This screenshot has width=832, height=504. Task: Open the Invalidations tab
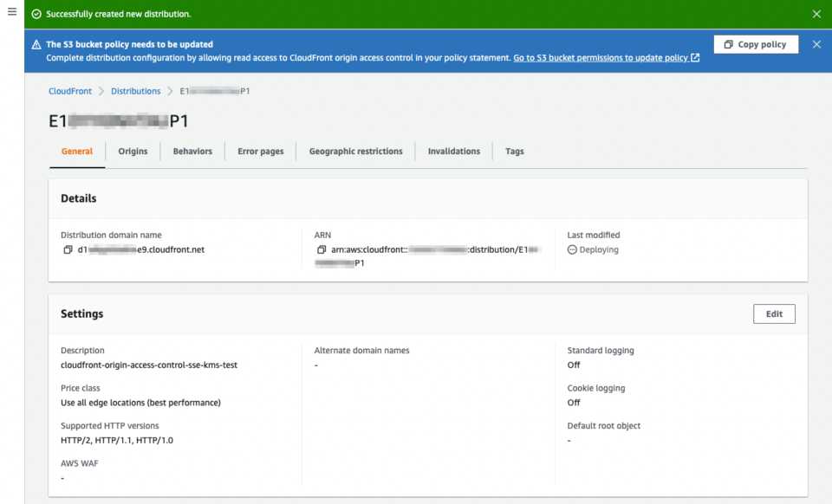click(453, 151)
